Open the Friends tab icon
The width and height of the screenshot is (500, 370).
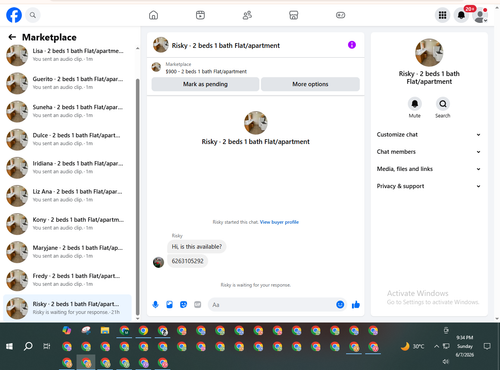pos(247,15)
